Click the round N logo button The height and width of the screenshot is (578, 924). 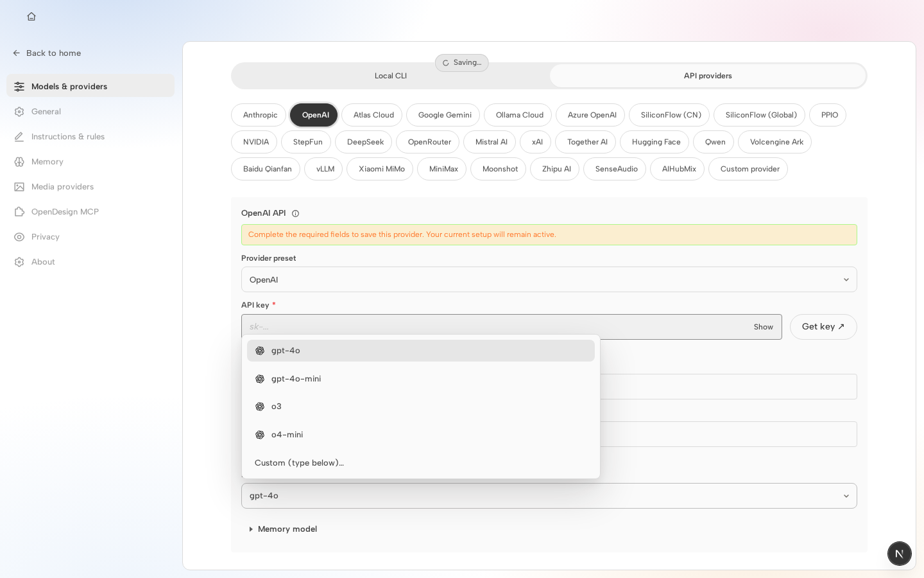(x=900, y=554)
